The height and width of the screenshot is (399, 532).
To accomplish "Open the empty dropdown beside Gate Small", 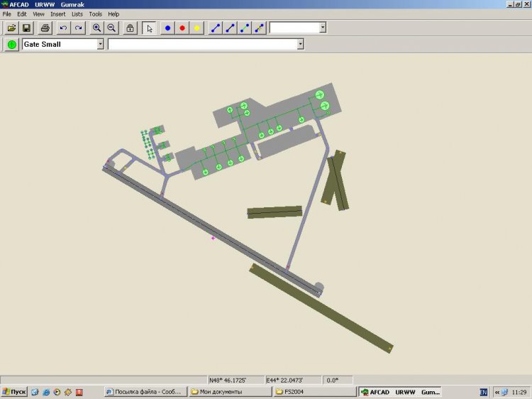I will pyautogui.click(x=300, y=44).
